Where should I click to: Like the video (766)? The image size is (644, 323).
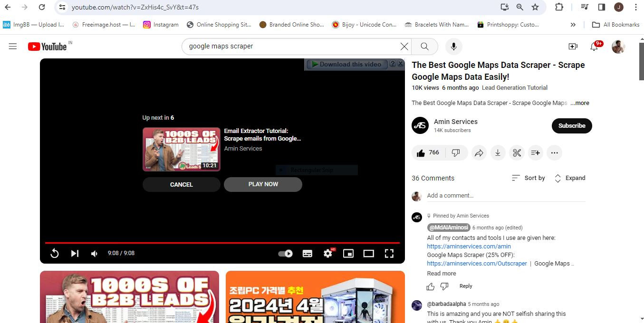[x=428, y=152]
